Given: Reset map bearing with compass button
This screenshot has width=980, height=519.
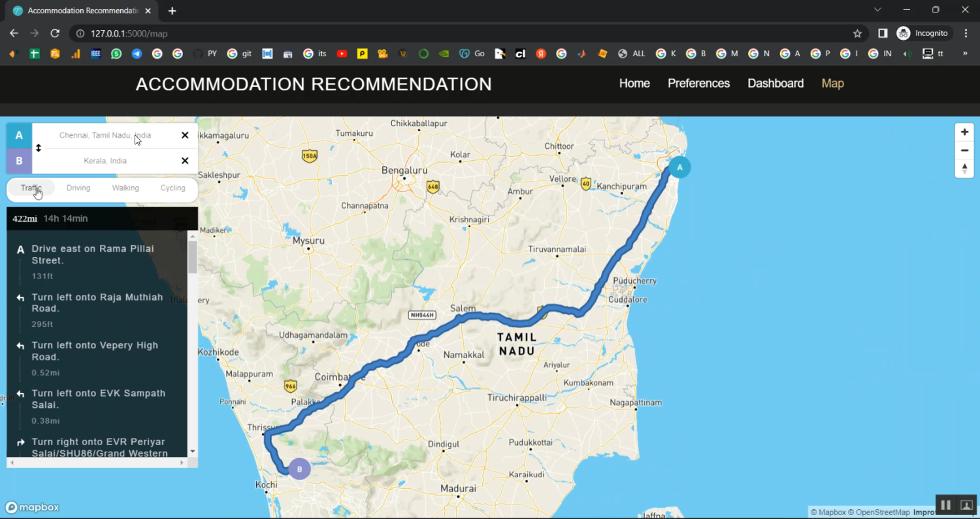Looking at the screenshot, I should pos(964,169).
